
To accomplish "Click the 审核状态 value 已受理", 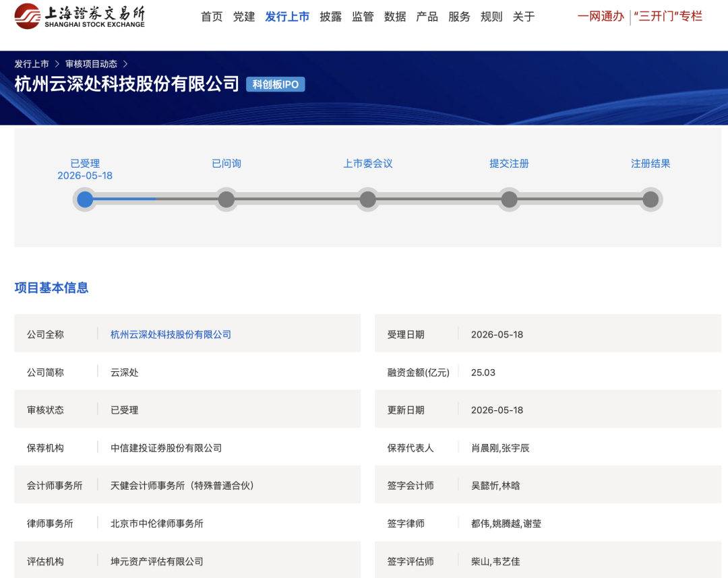I will [125, 410].
